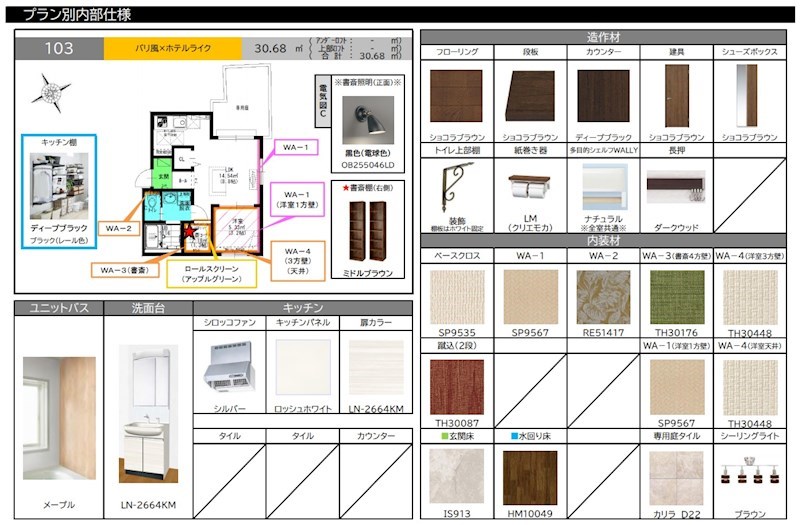Select the 造作材 section header
This screenshot has width=800, height=525.
(x=603, y=37)
